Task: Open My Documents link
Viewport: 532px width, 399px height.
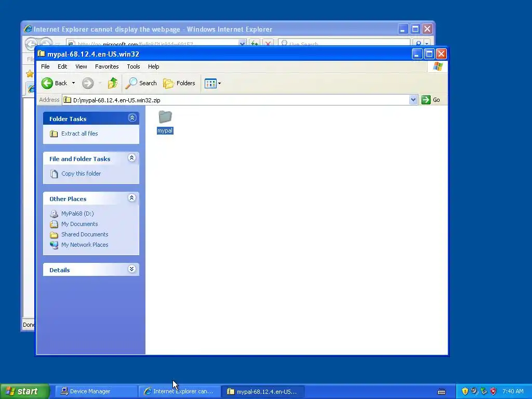Action: [x=79, y=224]
